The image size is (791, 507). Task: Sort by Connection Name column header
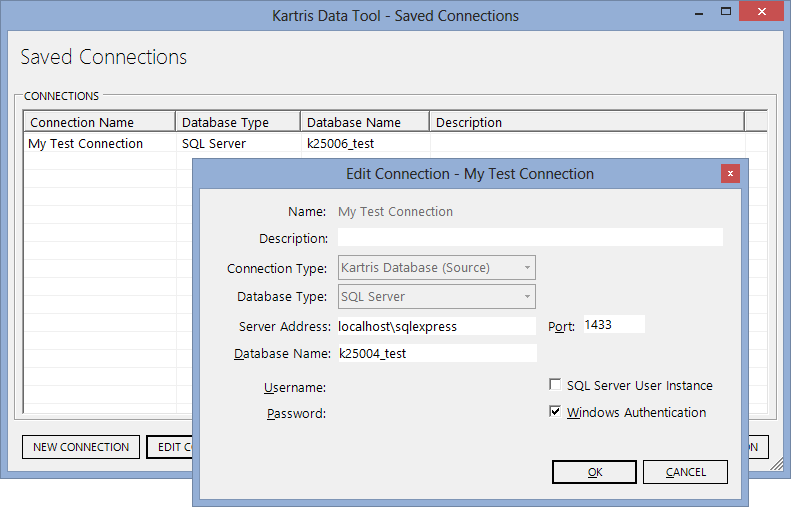[99, 122]
